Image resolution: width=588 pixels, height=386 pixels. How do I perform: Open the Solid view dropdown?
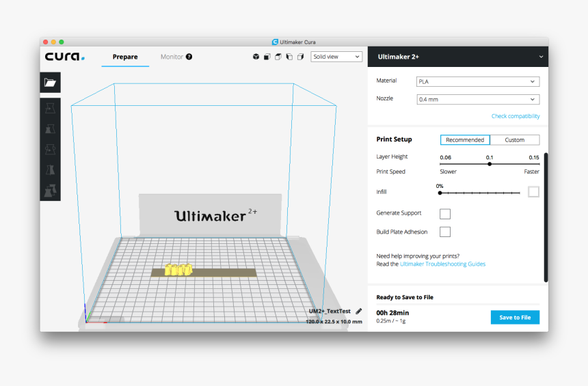pyautogui.click(x=336, y=57)
